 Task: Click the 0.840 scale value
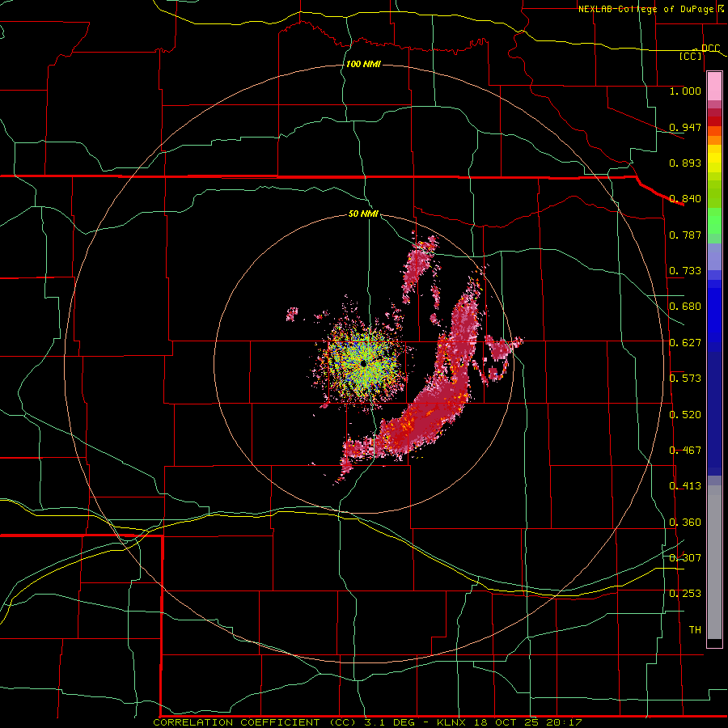685,199
